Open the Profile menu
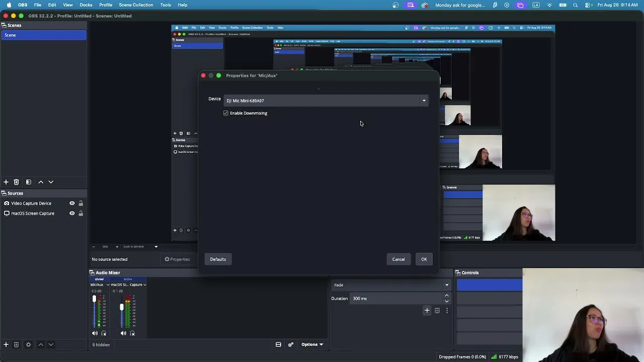The width and height of the screenshot is (644, 362). (x=106, y=5)
